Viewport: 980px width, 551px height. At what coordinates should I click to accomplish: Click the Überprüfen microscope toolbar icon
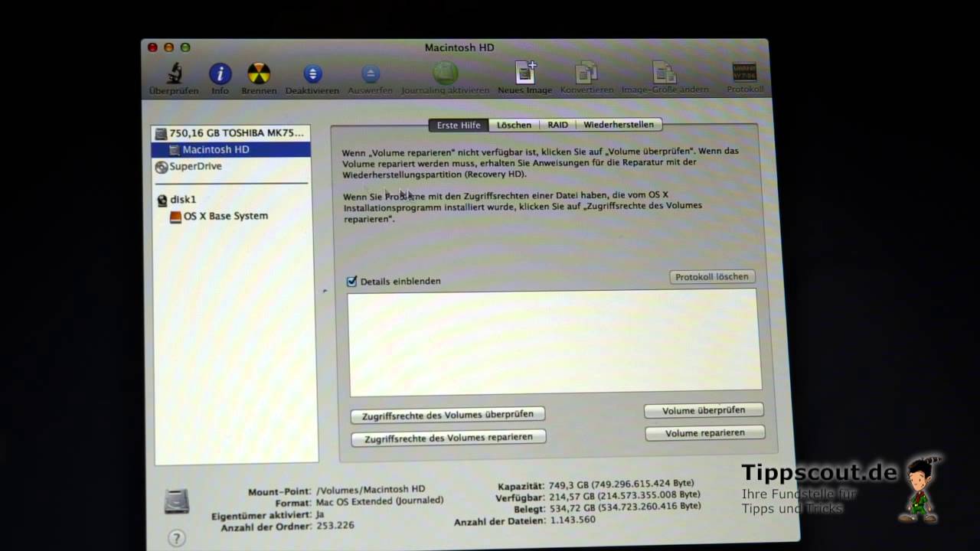(x=174, y=74)
